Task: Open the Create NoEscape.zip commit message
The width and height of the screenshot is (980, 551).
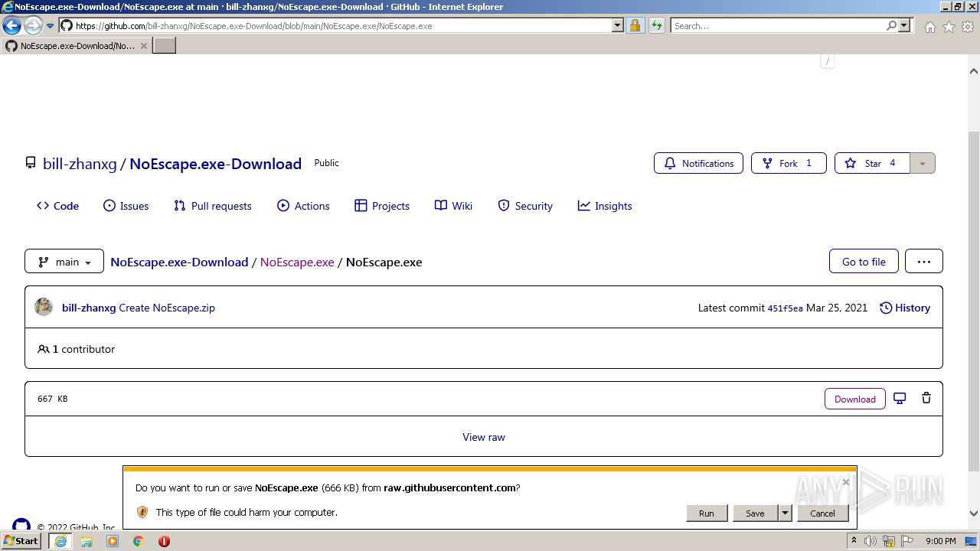Action: [x=167, y=308]
